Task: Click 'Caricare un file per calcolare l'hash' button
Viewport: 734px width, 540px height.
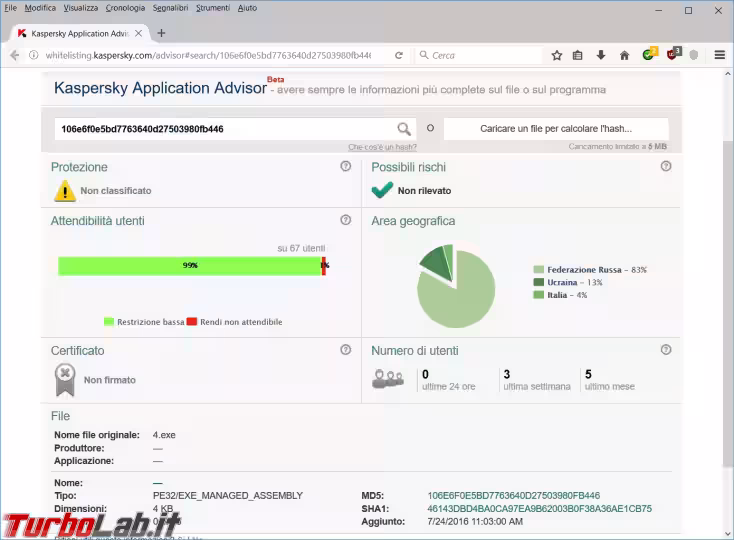Action: click(x=556, y=129)
